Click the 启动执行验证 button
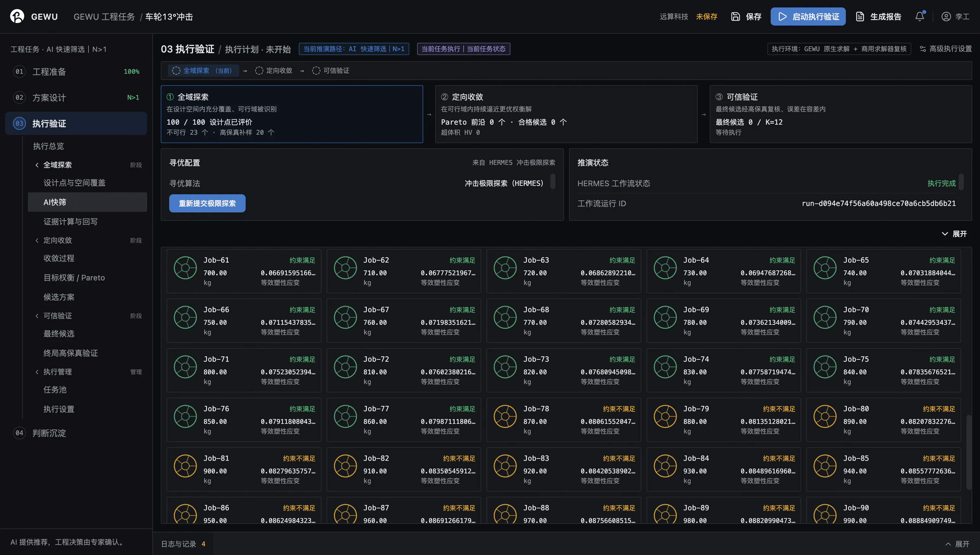980x555 pixels. (x=808, y=17)
